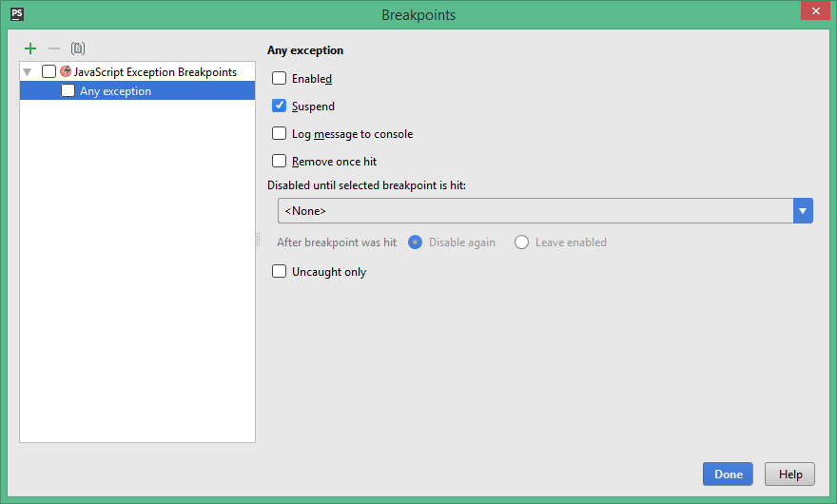
Task: Select the Any exception row in the tree
Action: coord(137,90)
